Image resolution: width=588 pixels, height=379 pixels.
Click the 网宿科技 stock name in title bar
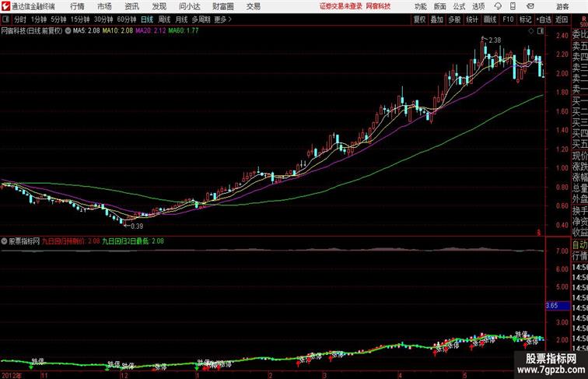(x=378, y=6)
